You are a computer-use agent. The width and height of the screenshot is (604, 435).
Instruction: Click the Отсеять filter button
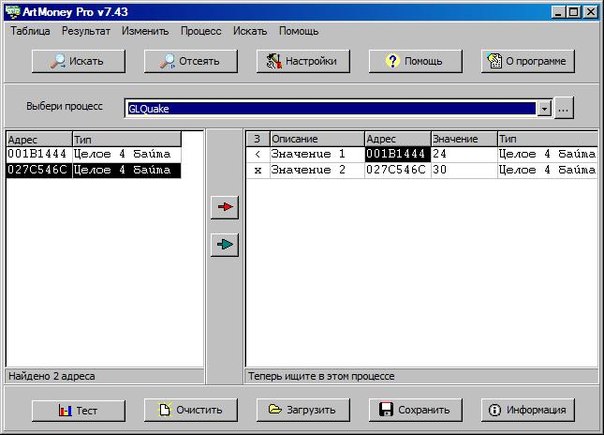[x=191, y=61]
